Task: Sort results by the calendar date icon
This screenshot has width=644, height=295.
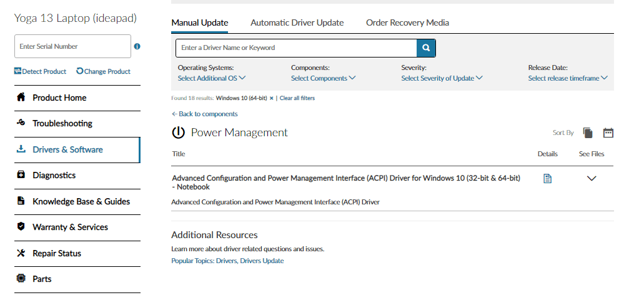Action: point(608,132)
